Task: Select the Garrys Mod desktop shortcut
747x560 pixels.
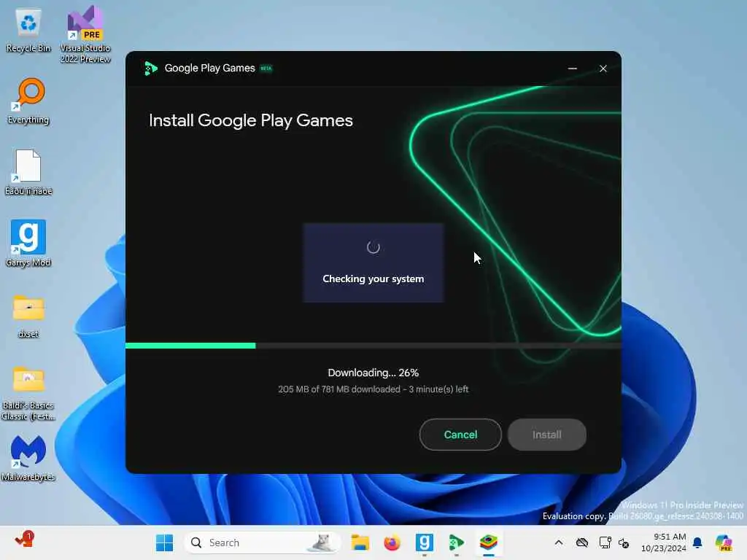Action: click(28, 244)
